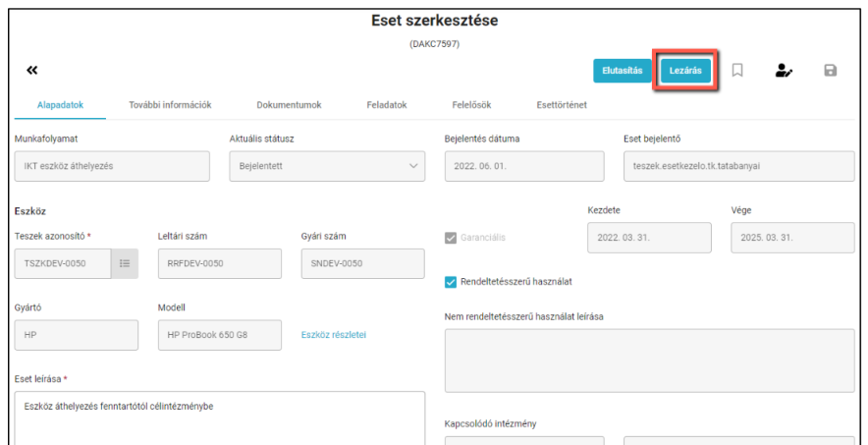Open the Felelősök tab
Image resolution: width=868 pixels, height=445 pixels.
[x=471, y=105]
